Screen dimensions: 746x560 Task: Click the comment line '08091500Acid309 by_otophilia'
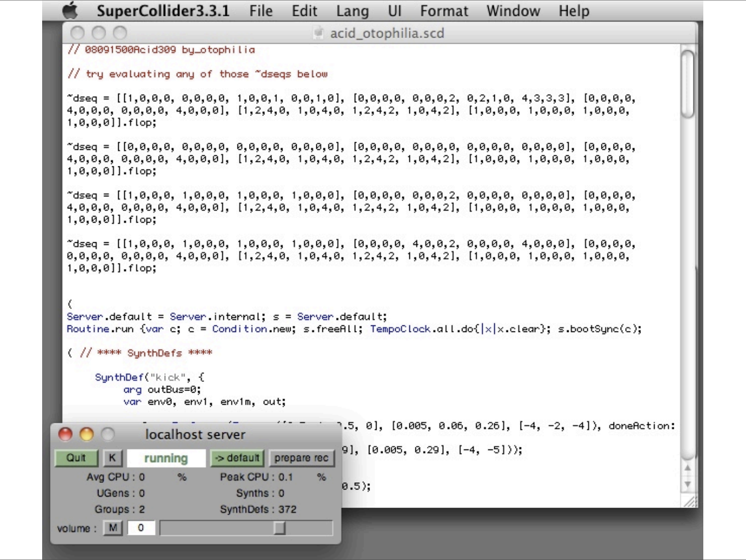pyautogui.click(x=161, y=50)
